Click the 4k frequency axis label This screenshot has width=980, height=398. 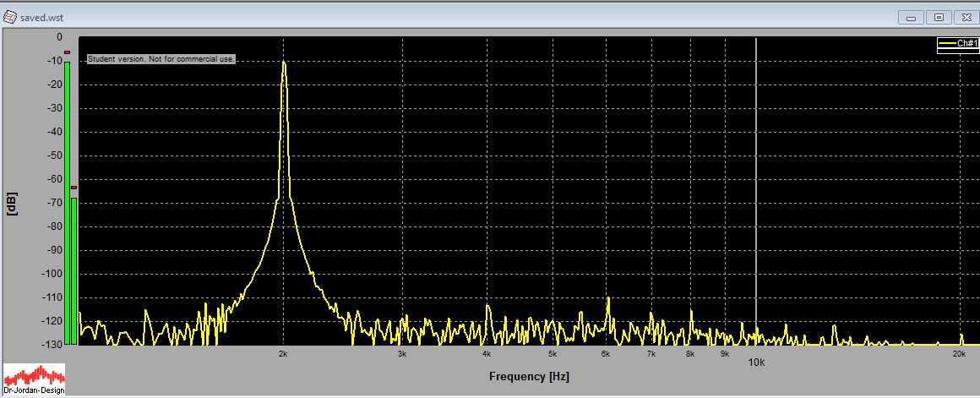pyautogui.click(x=487, y=354)
